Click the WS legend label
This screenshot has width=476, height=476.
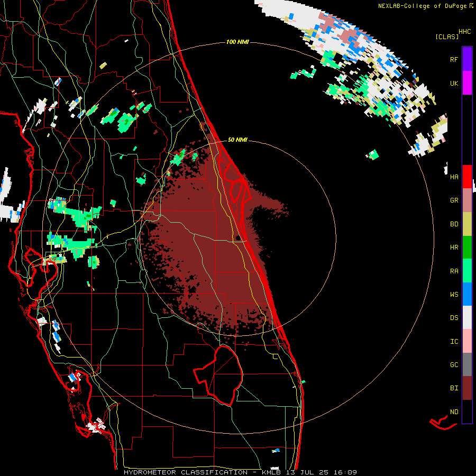pyautogui.click(x=454, y=295)
